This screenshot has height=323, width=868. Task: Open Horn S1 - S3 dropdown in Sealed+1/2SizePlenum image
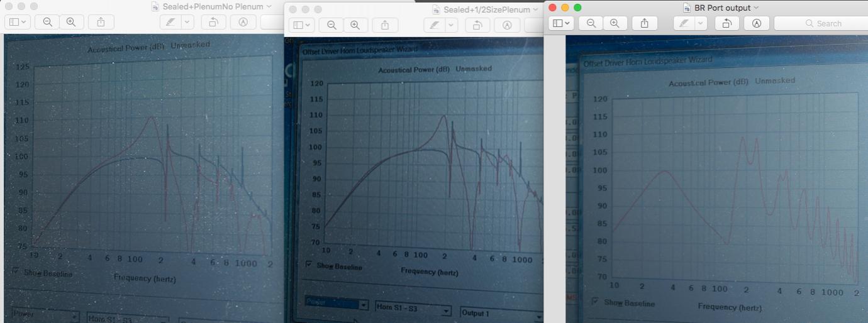(x=413, y=309)
